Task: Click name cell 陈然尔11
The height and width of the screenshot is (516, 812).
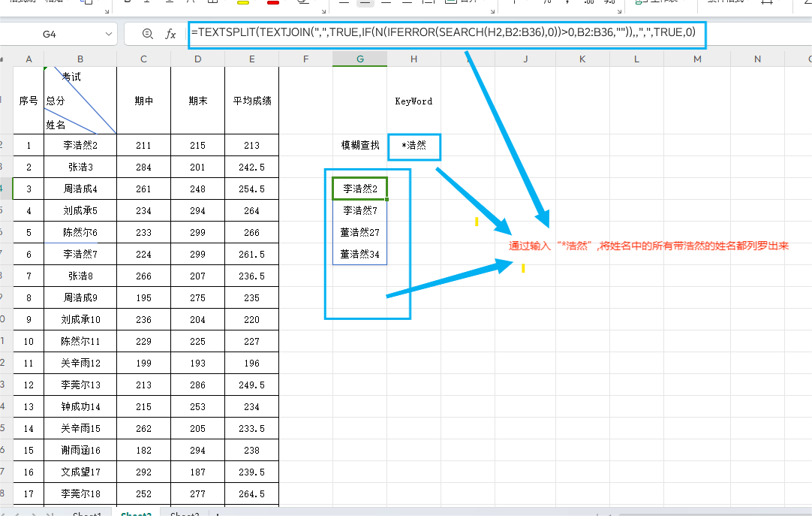Action: (80, 341)
